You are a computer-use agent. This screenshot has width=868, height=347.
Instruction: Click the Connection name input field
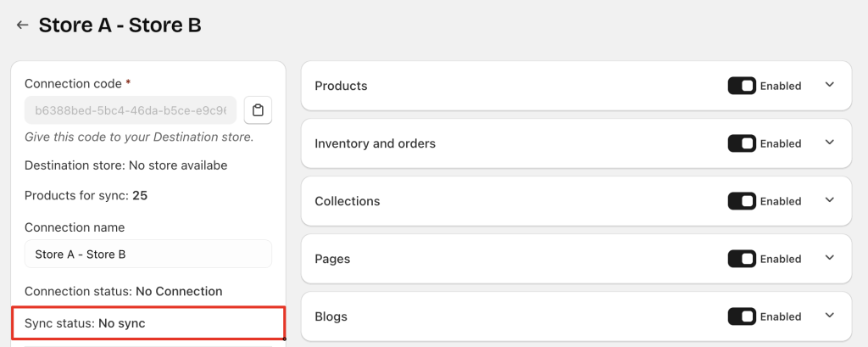point(147,254)
